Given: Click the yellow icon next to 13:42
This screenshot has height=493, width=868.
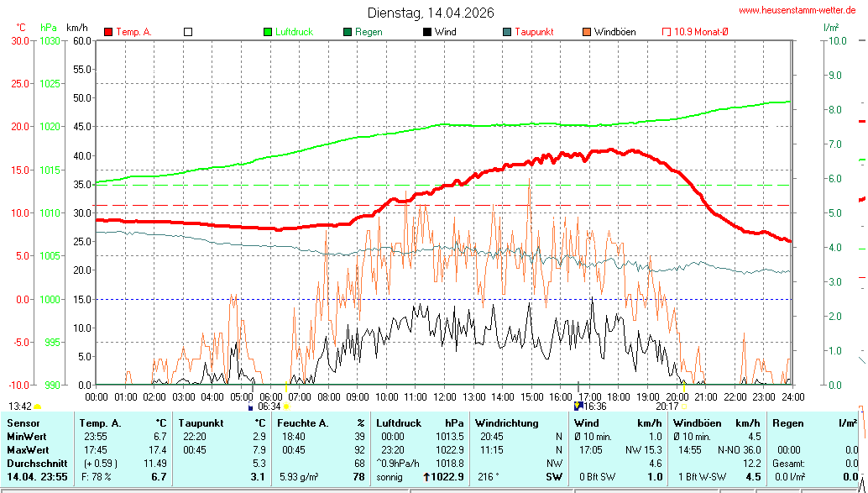Looking at the screenshot, I should click(38, 407).
